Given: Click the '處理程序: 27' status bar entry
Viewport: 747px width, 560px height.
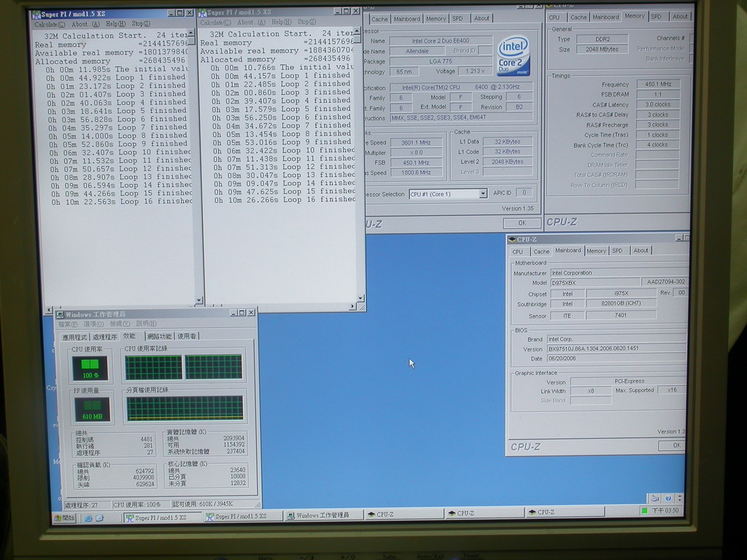Looking at the screenshot, I should click(87, 505).
